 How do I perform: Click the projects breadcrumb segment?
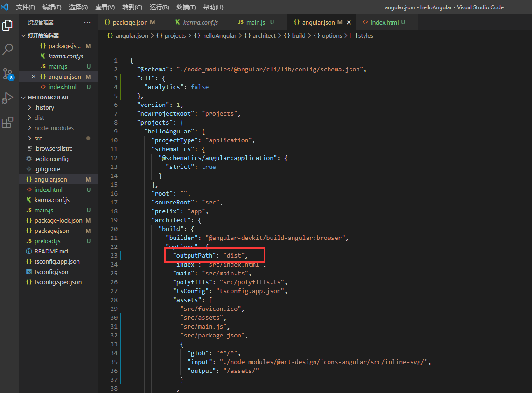[171, 35]
